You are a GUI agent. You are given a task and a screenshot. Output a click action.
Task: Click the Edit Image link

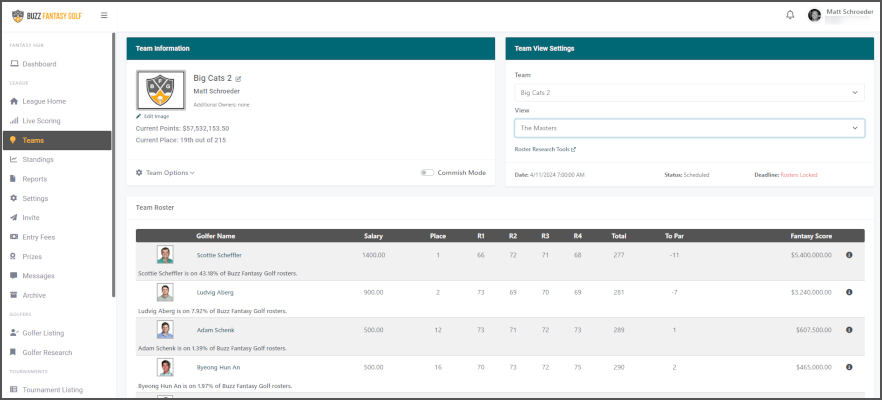[x=152, y=116]
